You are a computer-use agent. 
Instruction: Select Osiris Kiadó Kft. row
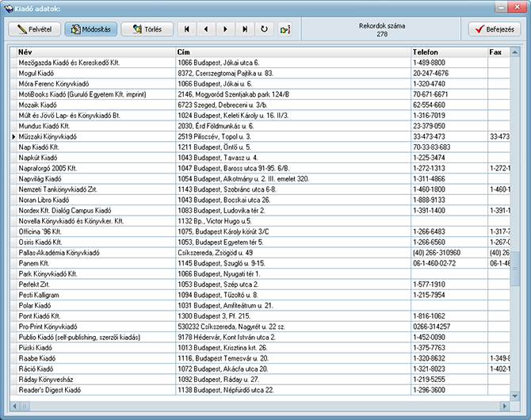click(x=260, y=242)
